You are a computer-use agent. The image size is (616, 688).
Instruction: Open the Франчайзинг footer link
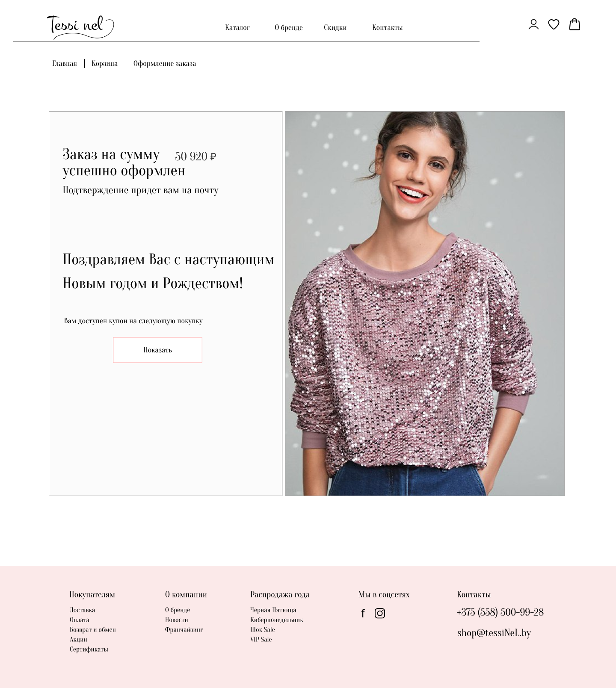(184, 629)
